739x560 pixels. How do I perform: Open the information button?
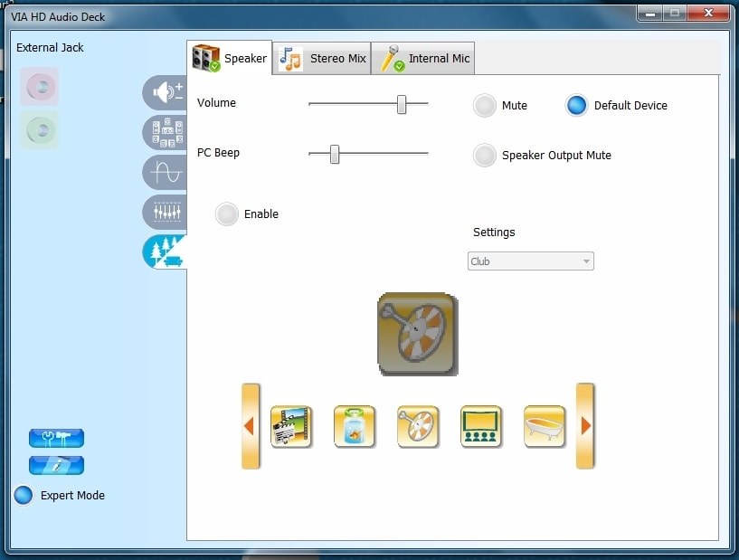tap(56, 465)
